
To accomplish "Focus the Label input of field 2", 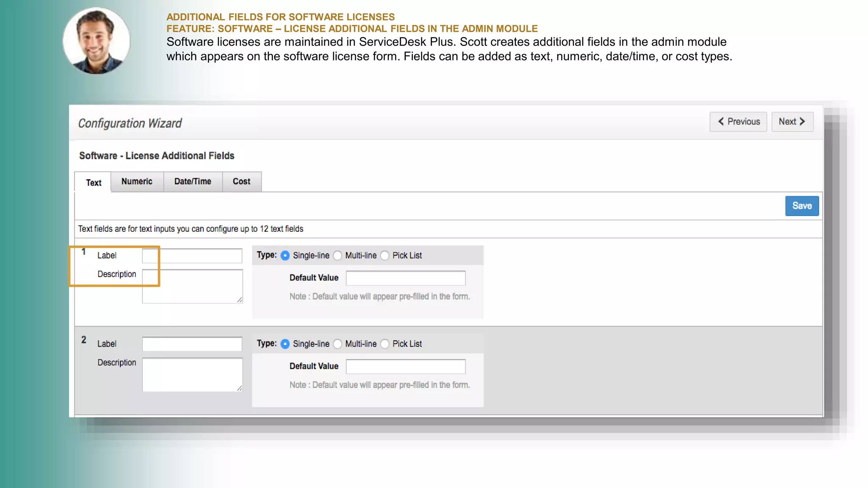I will click(x=192, y=344).
